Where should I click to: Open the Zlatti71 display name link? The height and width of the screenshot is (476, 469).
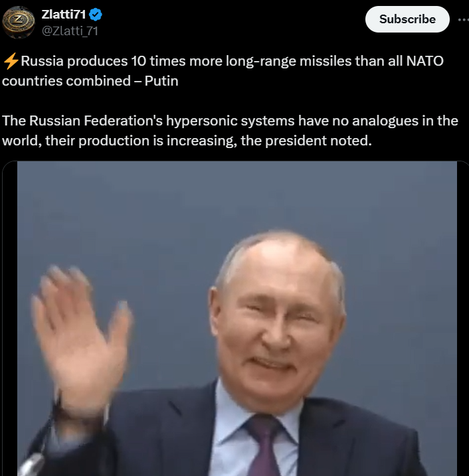[64, 14]
